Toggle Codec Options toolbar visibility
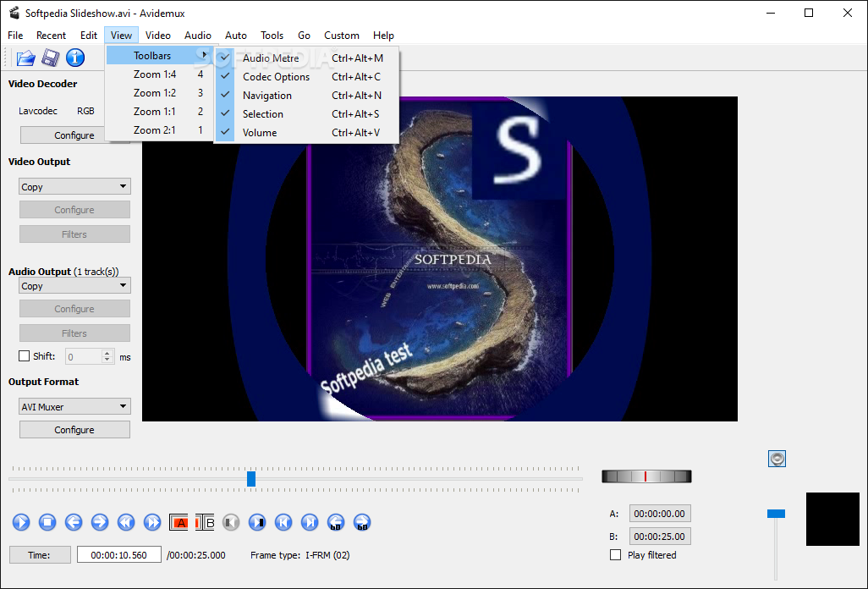The width and height of the screenshot is (868, 589). (307, 77)
